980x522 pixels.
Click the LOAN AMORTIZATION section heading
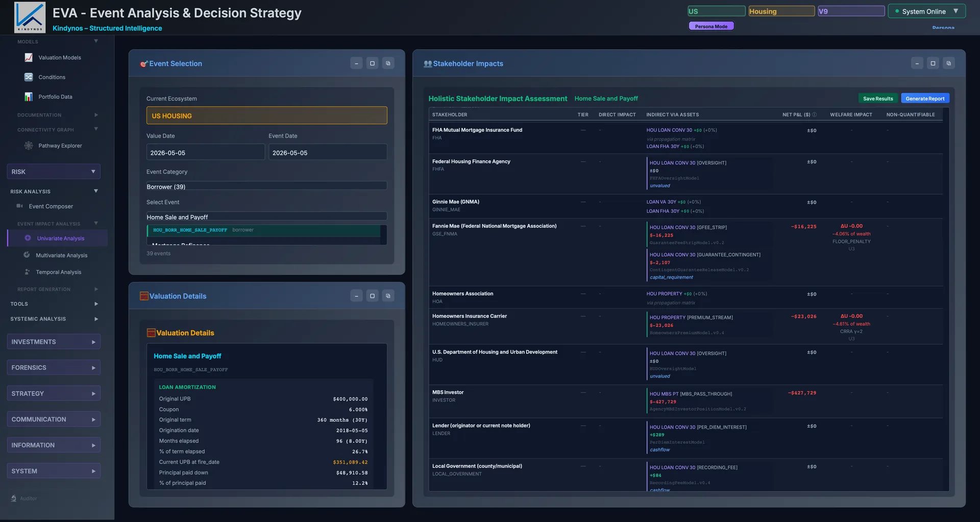(x=187, y=387)
